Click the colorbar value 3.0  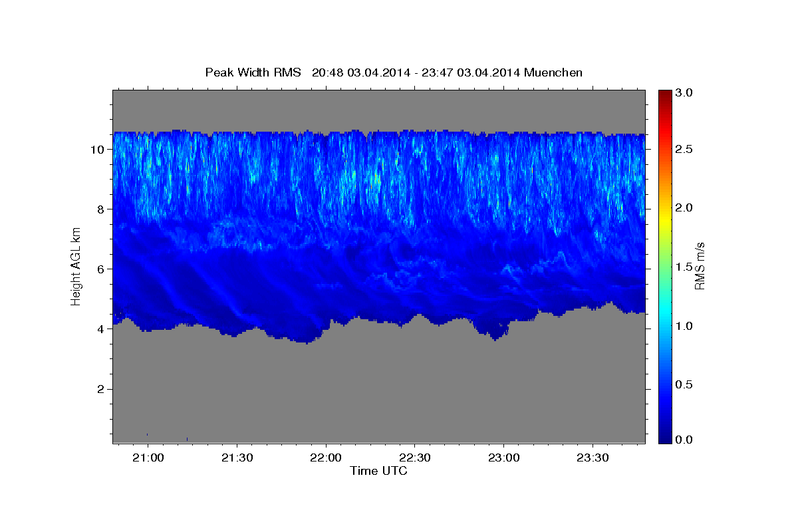684,93
